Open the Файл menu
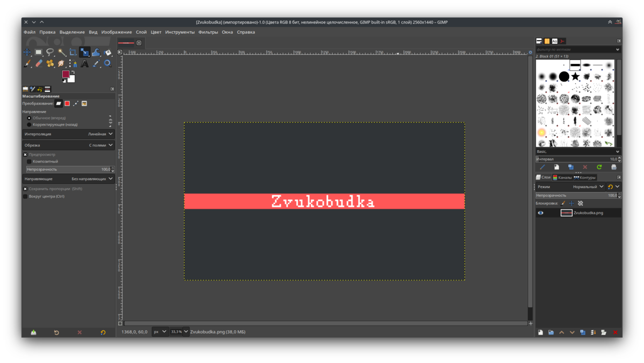Screen dimensions: 644x363 pyautogui.click(x=30, y=32)
